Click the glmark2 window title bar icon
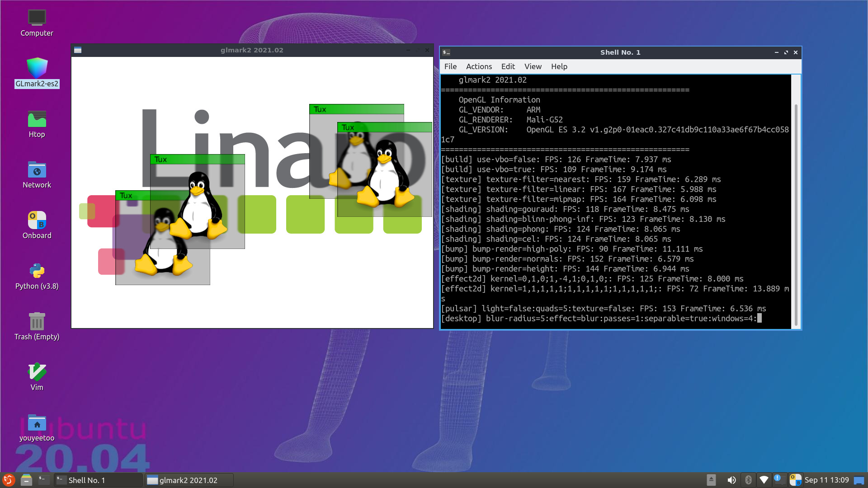868x488 pixels. pos(78,50)
